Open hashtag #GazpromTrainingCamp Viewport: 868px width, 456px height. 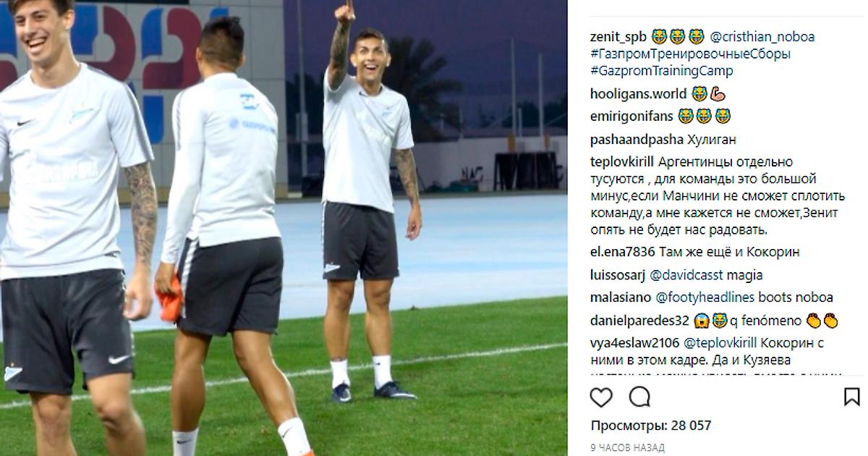coord(662,71)
